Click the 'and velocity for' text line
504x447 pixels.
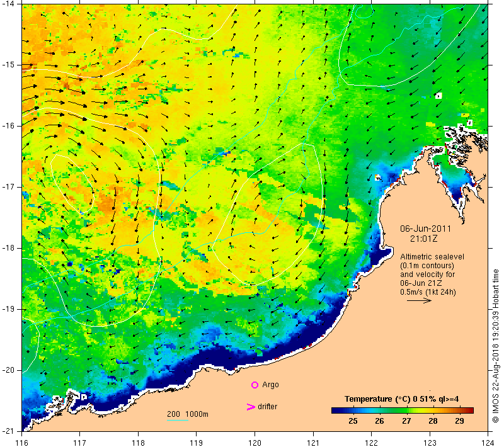pos(428,274)
